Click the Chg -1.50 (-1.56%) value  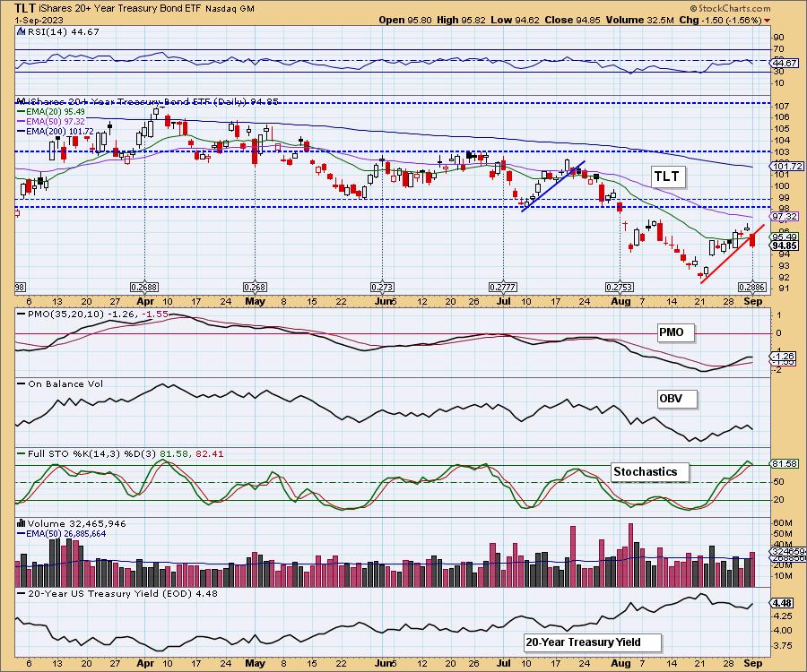721,20
